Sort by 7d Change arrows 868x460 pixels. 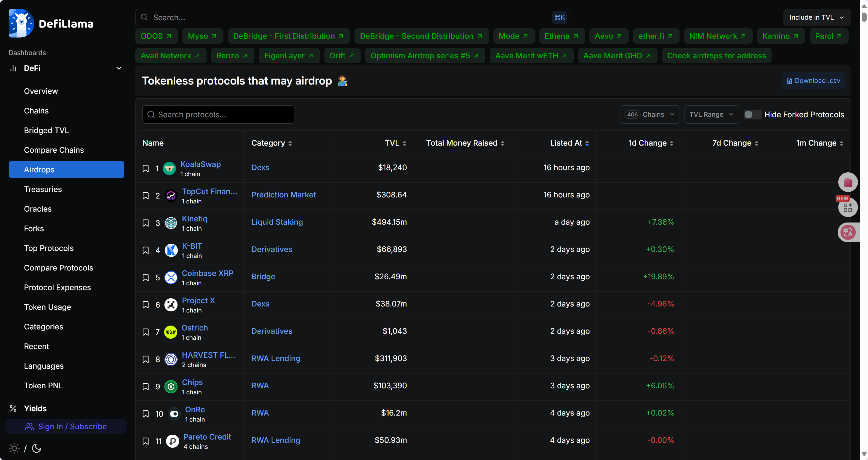pyautogui.click(x=756, y=143)
